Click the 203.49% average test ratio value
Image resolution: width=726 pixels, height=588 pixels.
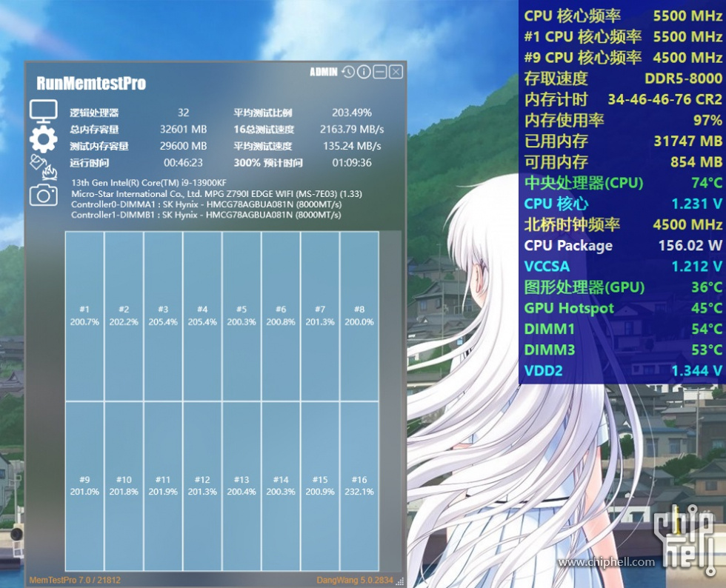click(352, 113)
